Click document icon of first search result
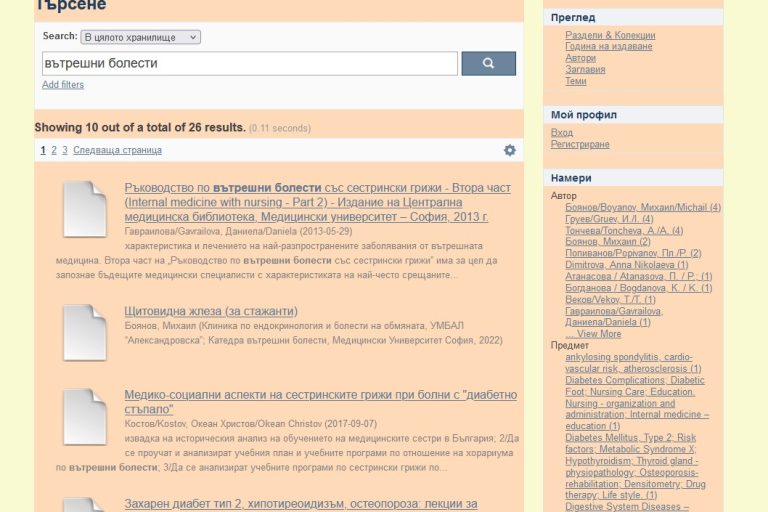The image size is (768, 512). tap(85, 209)
